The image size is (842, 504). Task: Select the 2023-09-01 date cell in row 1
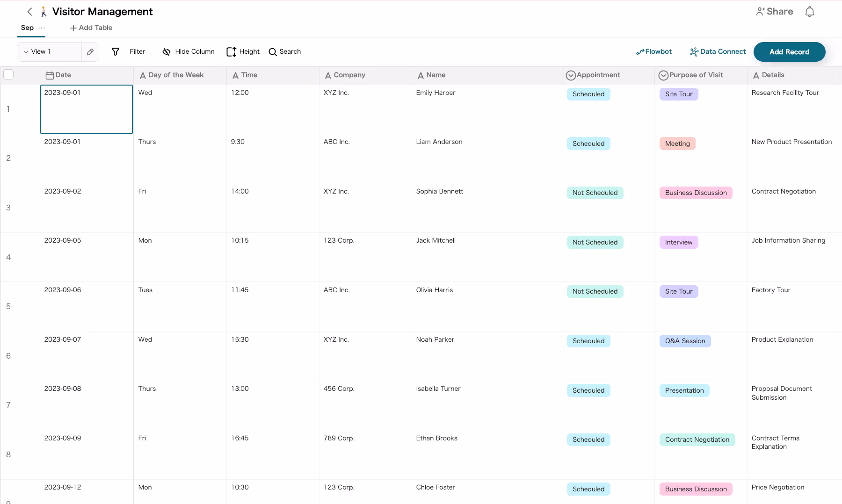point(87,109)
